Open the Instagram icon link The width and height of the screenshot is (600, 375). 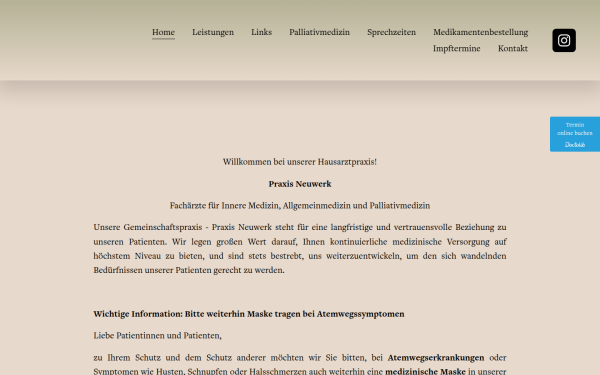564,40
